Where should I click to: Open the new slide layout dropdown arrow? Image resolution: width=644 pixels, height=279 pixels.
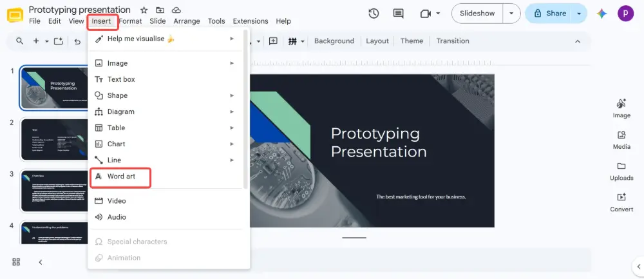47,41
